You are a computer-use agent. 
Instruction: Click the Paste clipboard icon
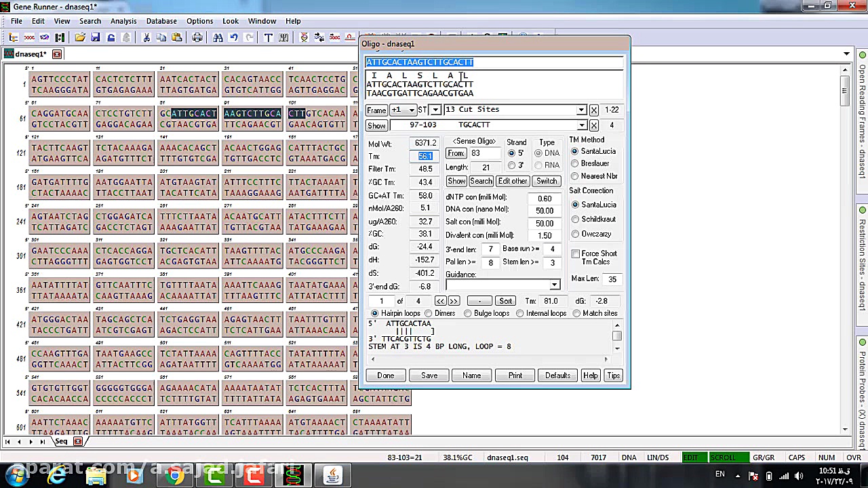177,38
